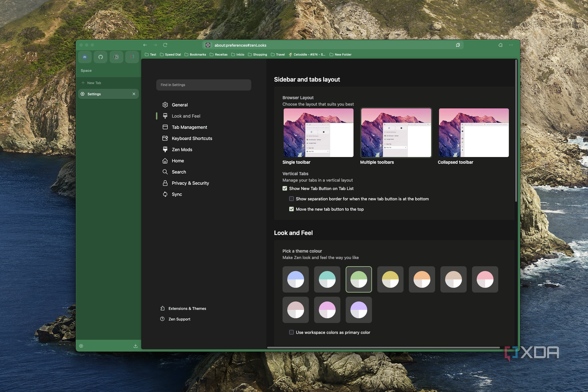Click the New Tab button in the sidebar
588x392 pixels.
[108, 83]
